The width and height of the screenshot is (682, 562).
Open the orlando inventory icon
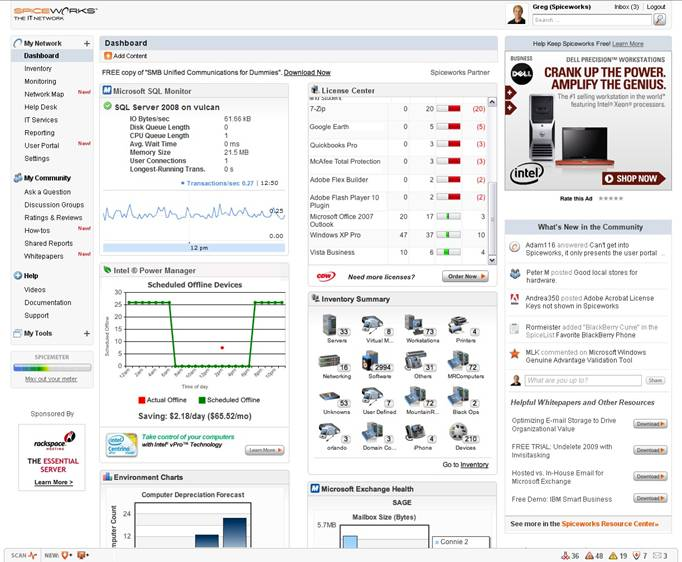(x=328, y=432)
